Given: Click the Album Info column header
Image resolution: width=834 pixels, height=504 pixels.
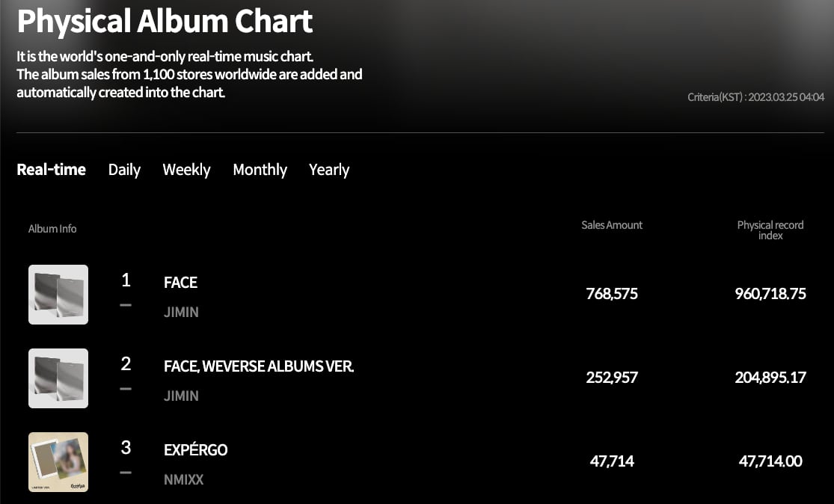Looking at the screenshot, I should pos(52,229).
